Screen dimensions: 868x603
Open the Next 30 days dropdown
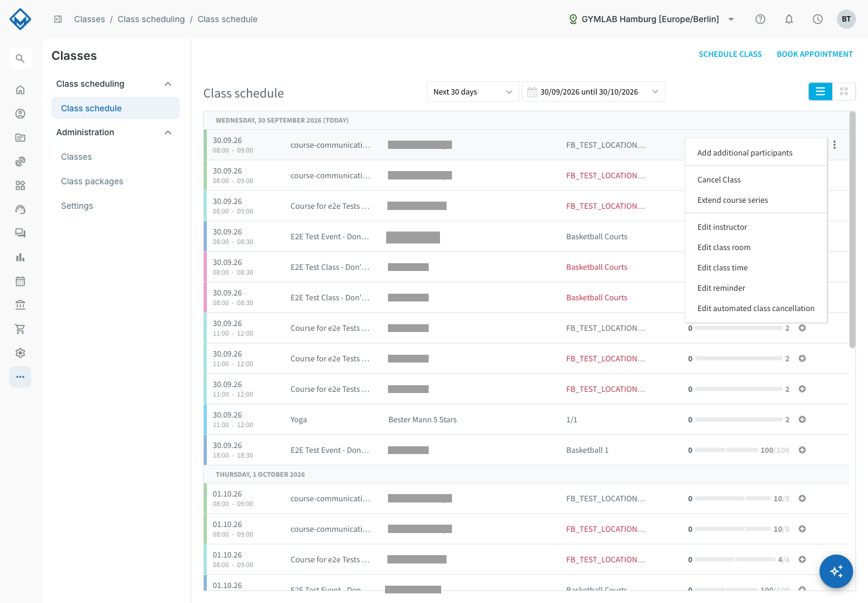coord(473,92)
